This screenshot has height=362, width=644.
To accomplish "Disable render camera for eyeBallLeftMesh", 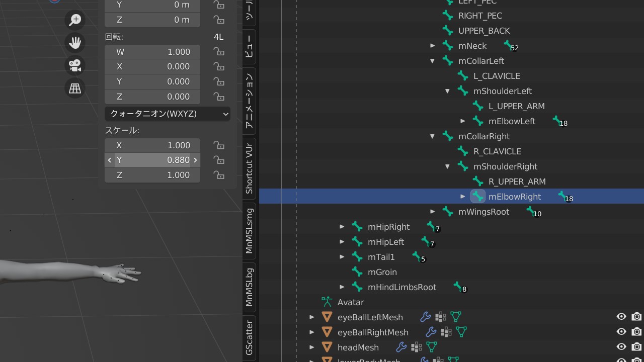I will point(636,317).
